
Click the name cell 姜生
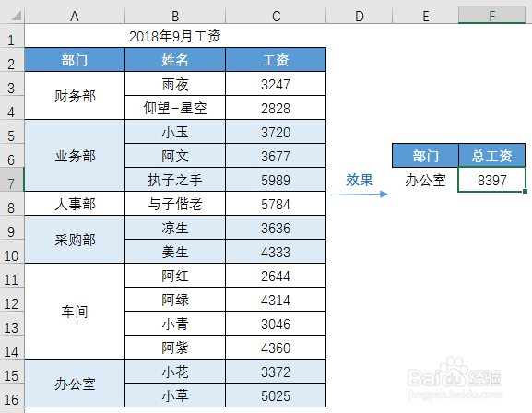point(175,252)
